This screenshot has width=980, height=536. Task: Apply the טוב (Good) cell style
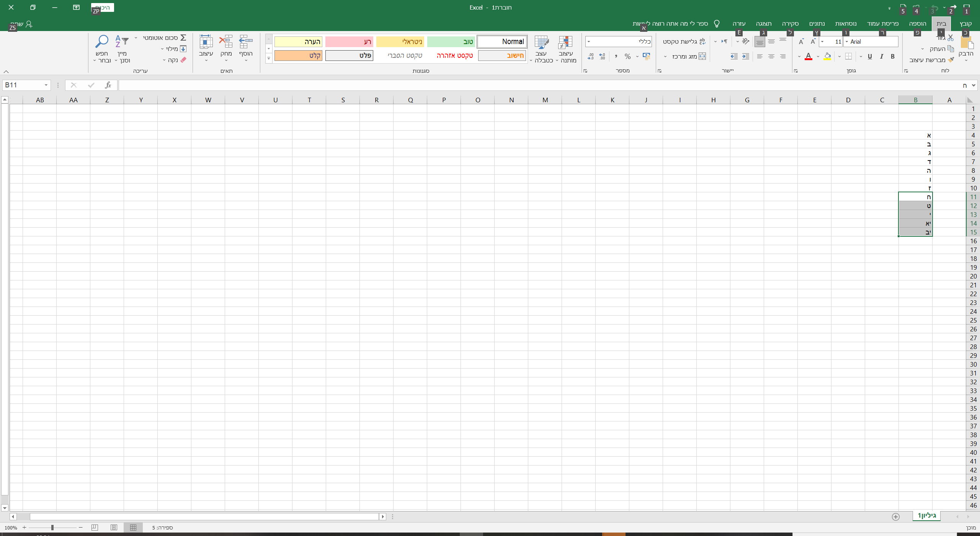[x=451, y=41]
